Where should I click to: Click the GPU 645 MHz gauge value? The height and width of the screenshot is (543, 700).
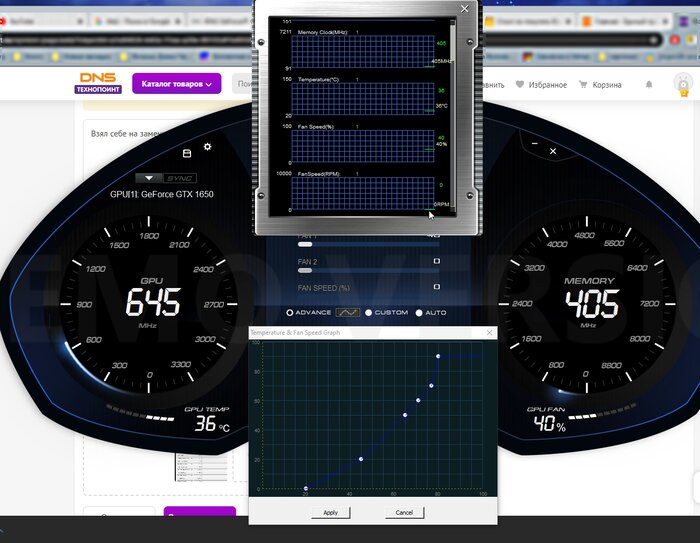(153, 302)
